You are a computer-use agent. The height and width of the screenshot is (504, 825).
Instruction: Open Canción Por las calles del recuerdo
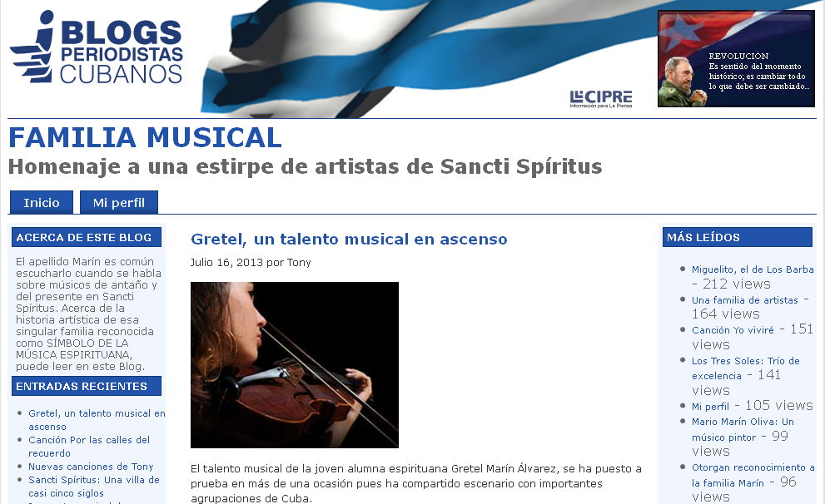(x=89, y=446)
